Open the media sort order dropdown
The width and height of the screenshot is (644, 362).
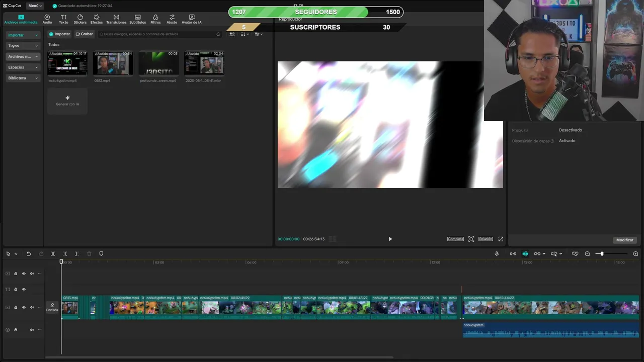tap(245, 34)
